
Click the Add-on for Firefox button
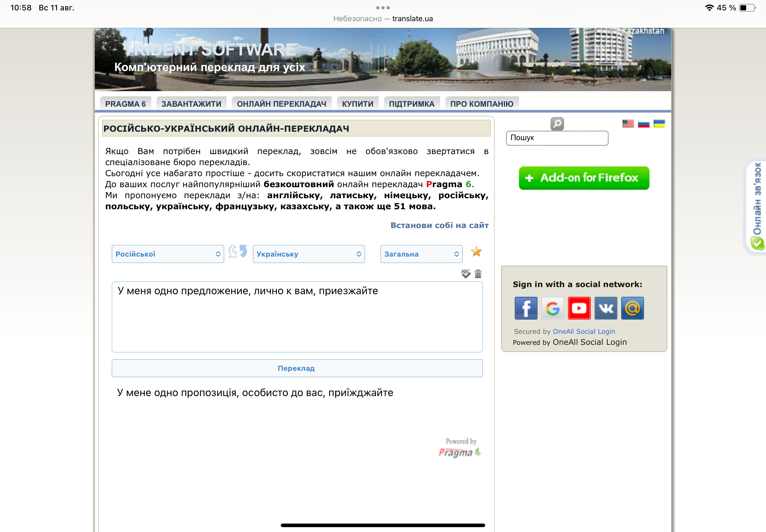(x=584, y=178)
